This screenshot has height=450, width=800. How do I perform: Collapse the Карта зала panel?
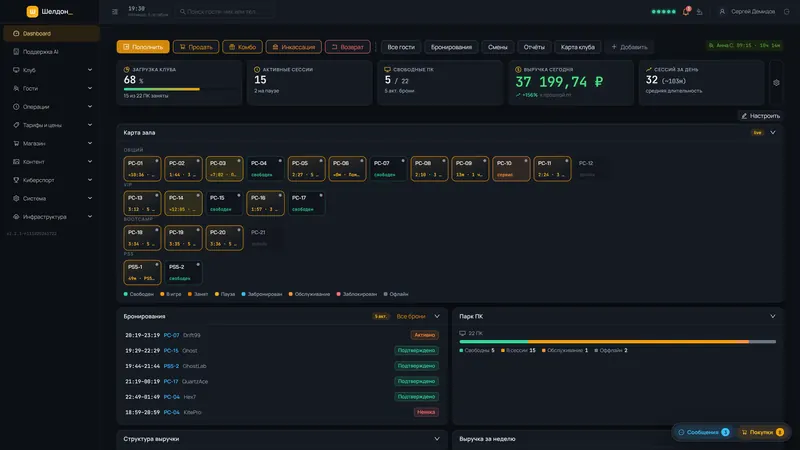[773, 133]
